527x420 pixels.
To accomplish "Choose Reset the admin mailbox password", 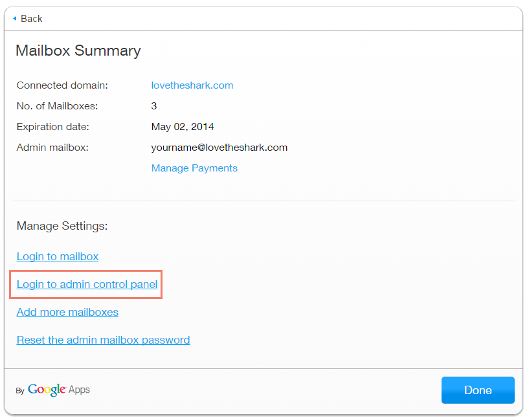I will [x=103, y=340].
